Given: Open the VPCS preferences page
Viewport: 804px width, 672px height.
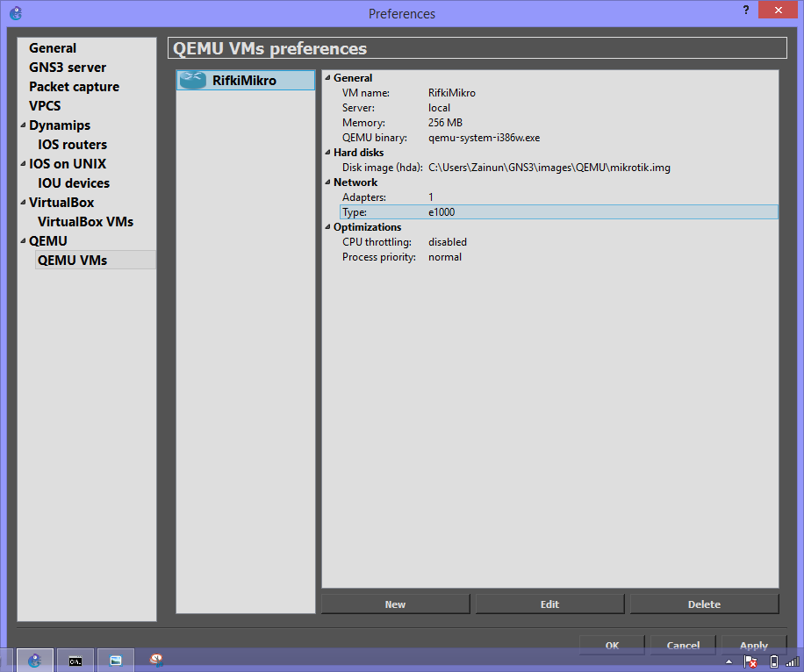Looking at the screenshot, I should click(x=45, y=105).
